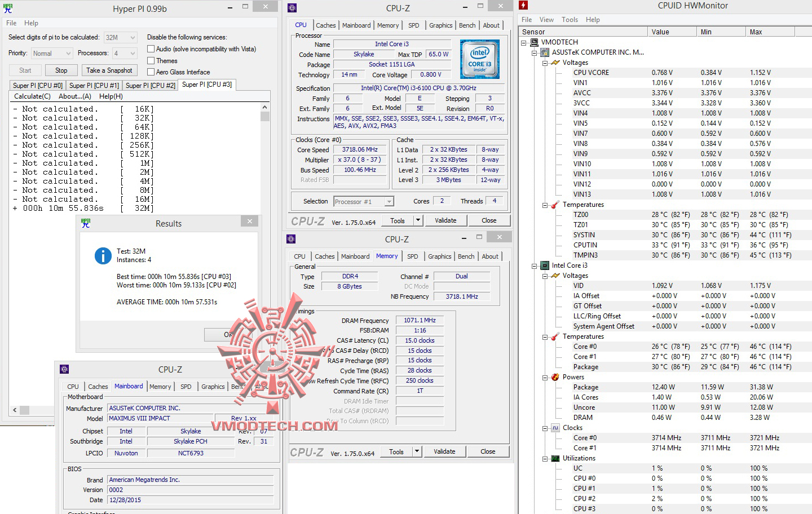Click the HWMonitor lightning bolt title icon

523,6
